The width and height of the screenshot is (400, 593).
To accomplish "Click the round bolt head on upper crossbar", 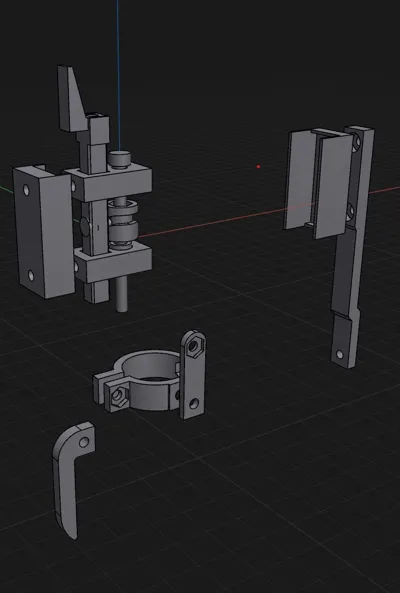I will click(x=119, y=158).
